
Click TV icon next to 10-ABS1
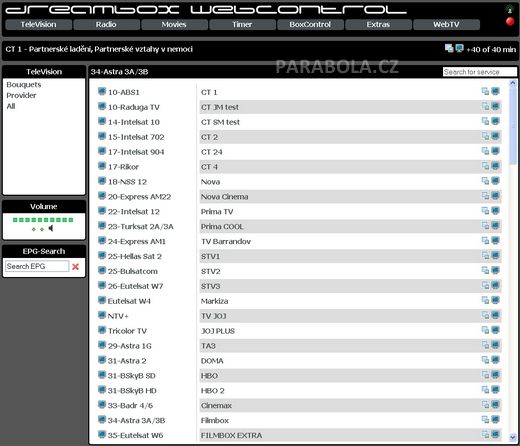pyautogui.click(x=102, y=91)
